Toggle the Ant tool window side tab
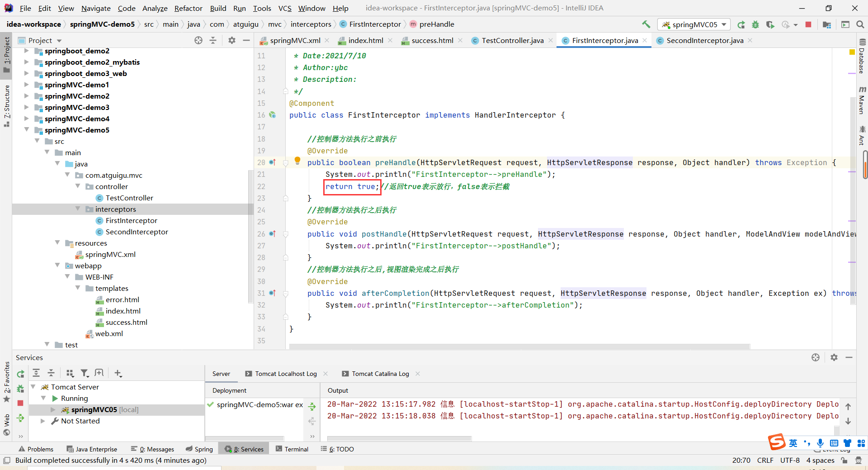The image size is (868, 470). pos(862,136)
